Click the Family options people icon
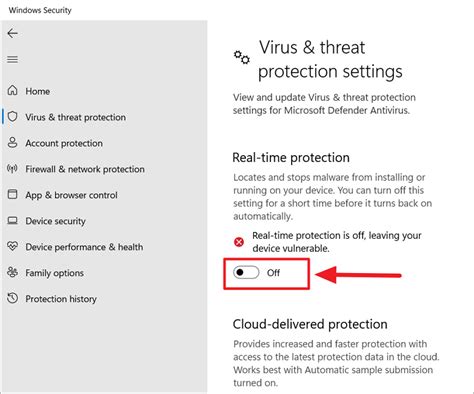The height and width of the screenshot is (394, 474). coord(13,272)
